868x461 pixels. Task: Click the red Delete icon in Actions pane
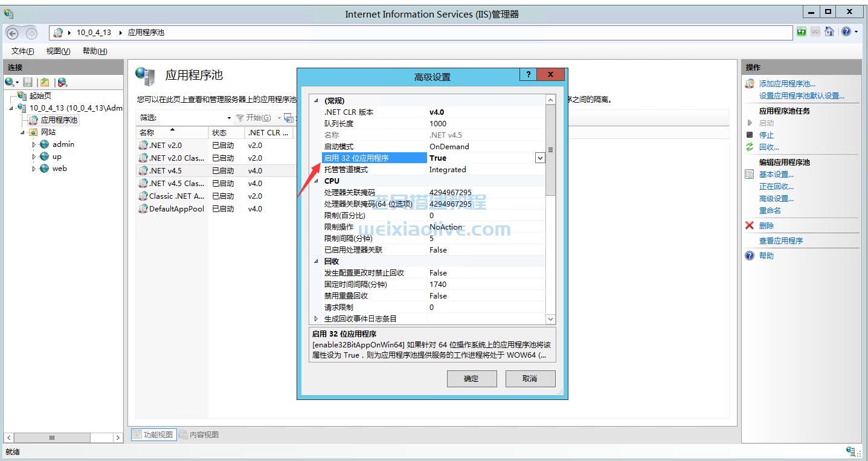click(750, 225)
